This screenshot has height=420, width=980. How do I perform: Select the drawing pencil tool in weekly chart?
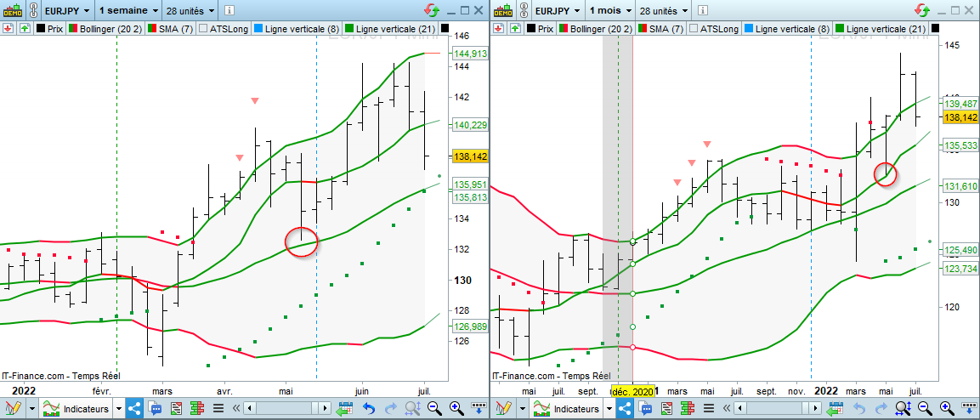click(13, 409)
